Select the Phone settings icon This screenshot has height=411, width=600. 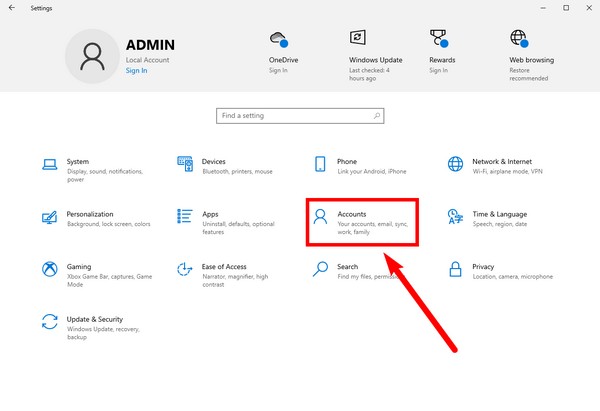[320, 164]
